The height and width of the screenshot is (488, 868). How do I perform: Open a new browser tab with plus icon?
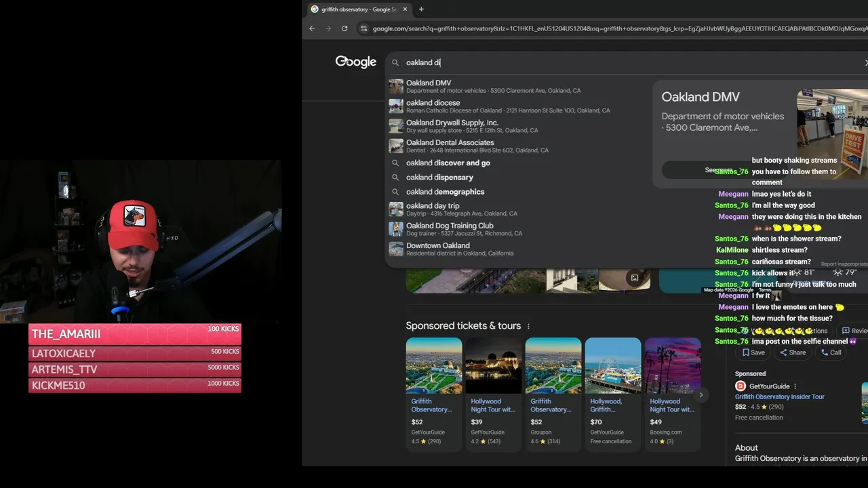tap(421, 9)
